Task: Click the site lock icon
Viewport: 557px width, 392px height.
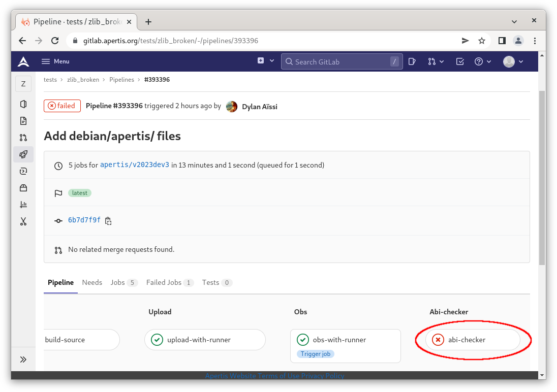Action: coord(75,41)
